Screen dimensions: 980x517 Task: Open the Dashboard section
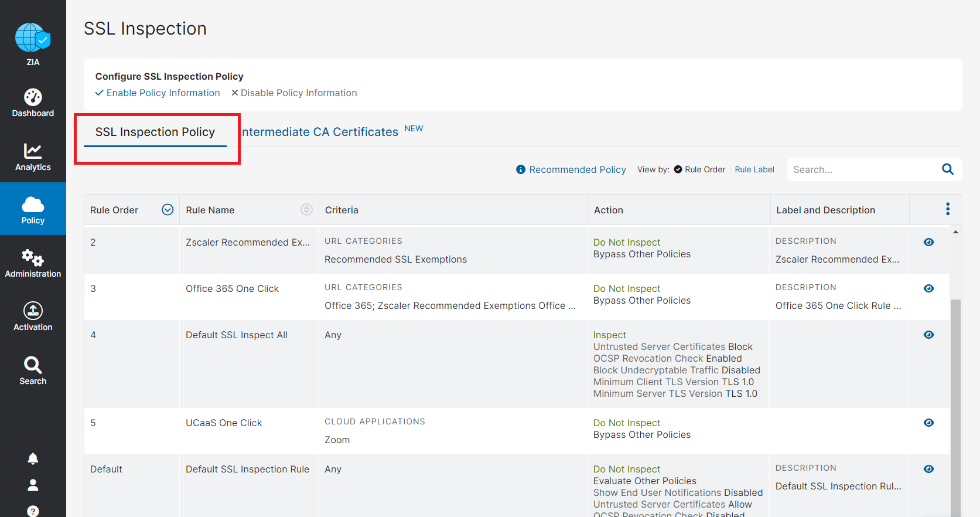tap(33, 103)
